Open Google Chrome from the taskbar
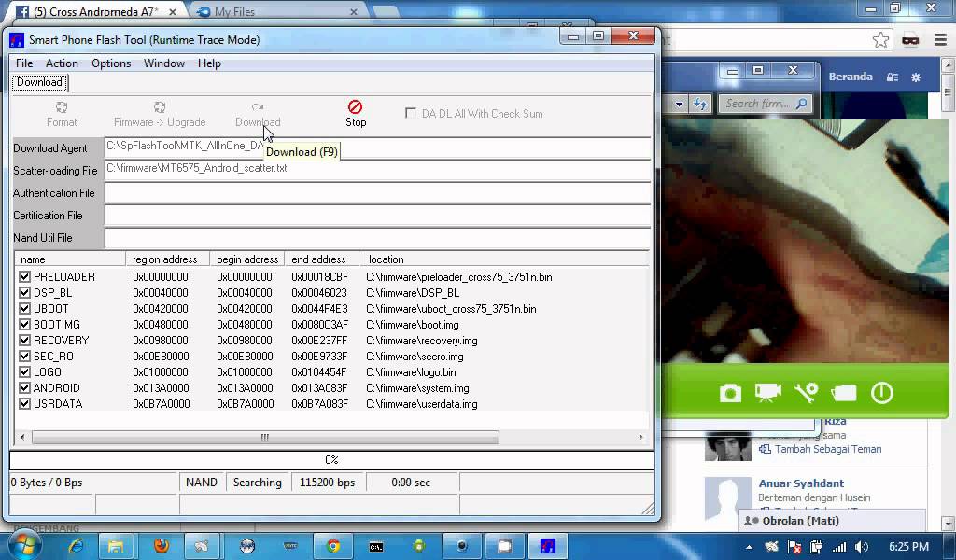Screen dimensions: 956x560 point(333,546)
